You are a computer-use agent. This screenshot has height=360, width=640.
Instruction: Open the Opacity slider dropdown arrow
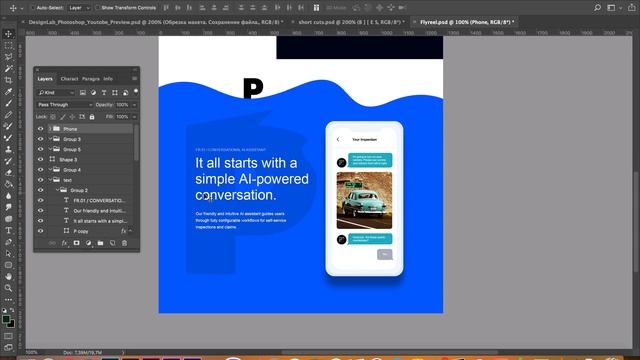point(134,105)
